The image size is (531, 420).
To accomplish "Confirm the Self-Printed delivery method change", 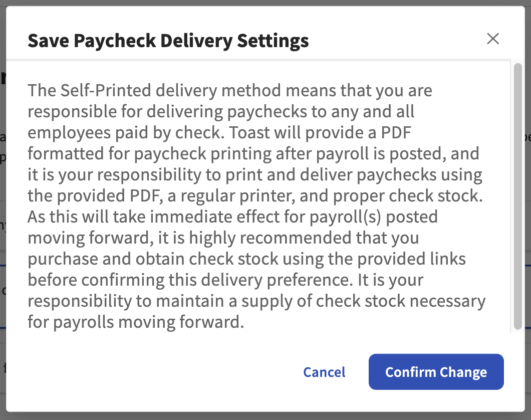I will tap(436, 372).
